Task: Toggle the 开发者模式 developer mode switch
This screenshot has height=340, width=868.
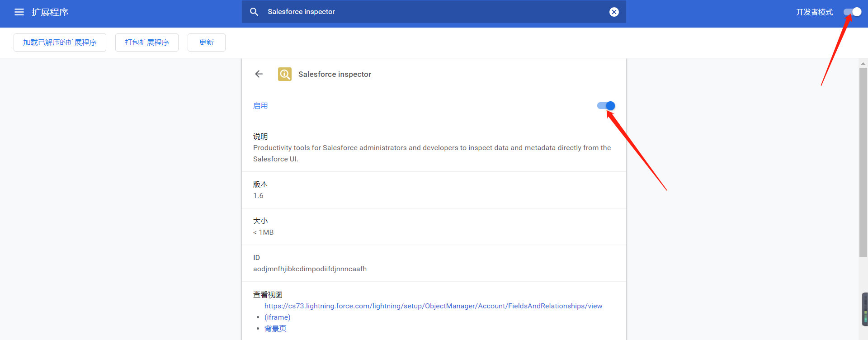Action: pos(852,12)
